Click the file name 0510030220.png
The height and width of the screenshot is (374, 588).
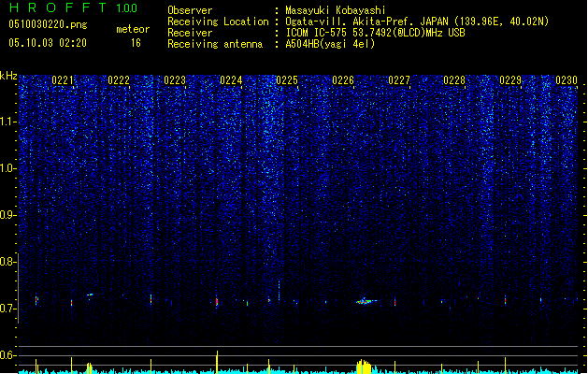coord(48,24)
